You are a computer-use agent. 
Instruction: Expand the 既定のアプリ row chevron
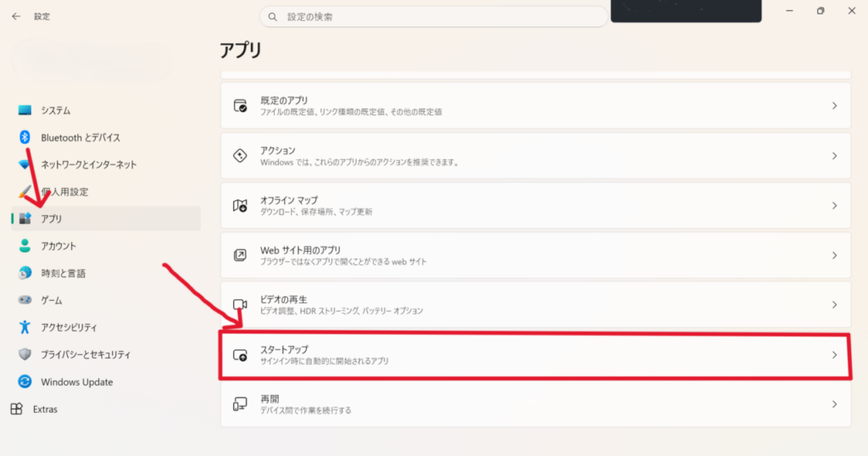coord(834,106)
